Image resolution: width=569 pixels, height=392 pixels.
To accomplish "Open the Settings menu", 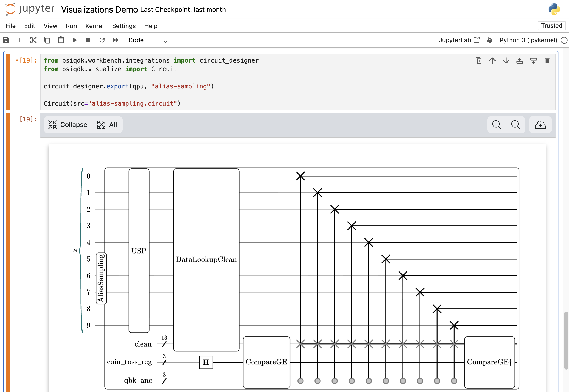I will click(x=124, y=26).
